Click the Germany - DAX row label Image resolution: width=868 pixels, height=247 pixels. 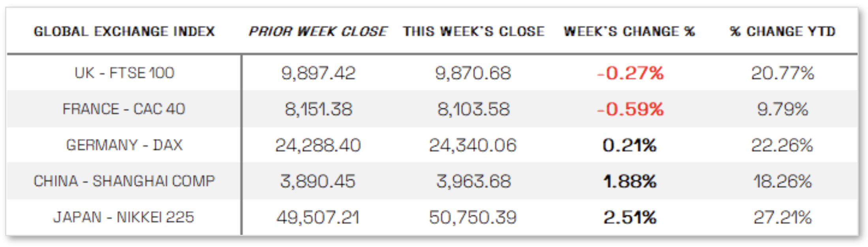pos(124,145)
